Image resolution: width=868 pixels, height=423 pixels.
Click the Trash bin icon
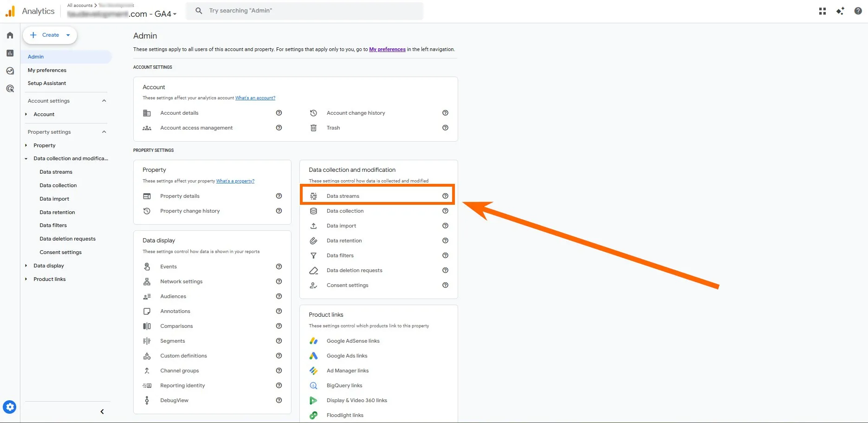pos(314,128)
